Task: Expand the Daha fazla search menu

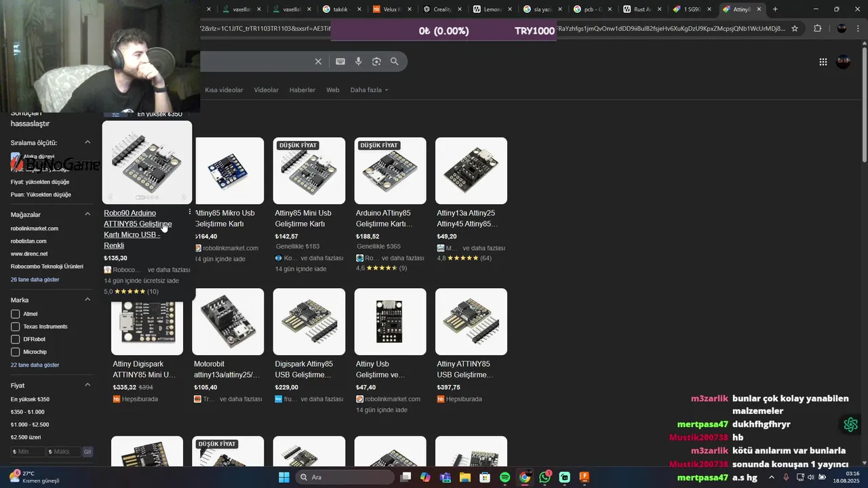Action: 369,90
